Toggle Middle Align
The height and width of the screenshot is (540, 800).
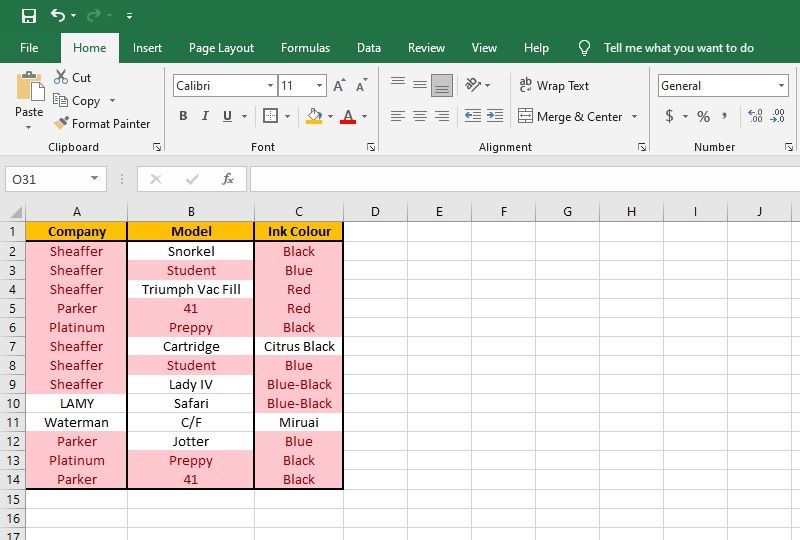pos(420,85)
